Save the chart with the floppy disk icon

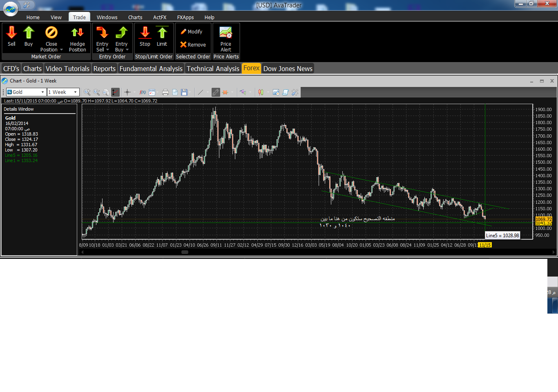pyautogui.click(x=184, y=92)
